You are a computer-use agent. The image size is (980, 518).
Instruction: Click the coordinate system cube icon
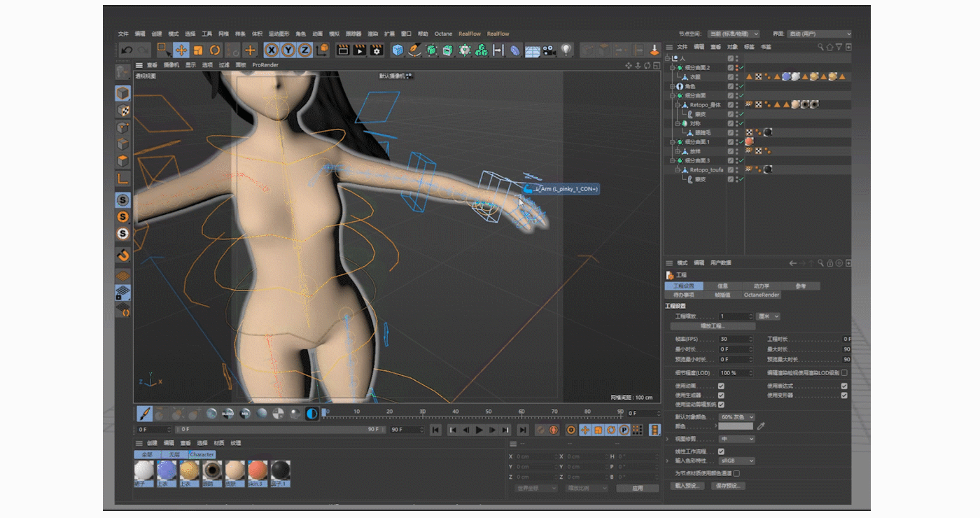[322, 50]
